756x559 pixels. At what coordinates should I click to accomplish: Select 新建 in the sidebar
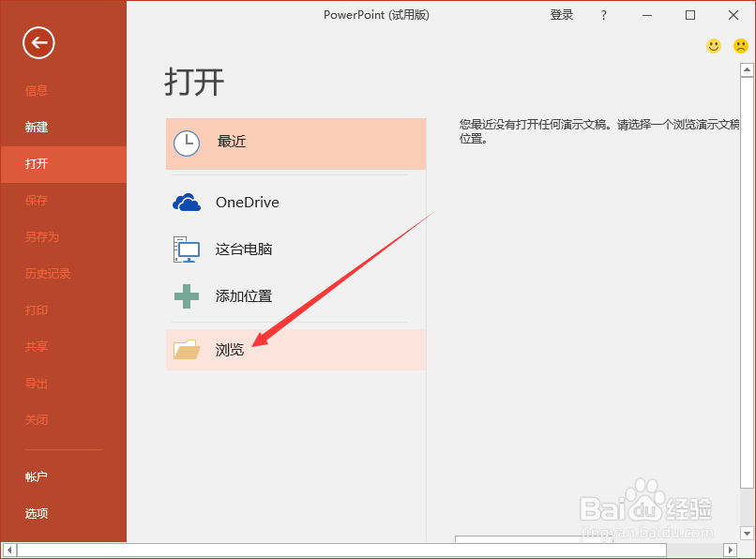[37, 127]
